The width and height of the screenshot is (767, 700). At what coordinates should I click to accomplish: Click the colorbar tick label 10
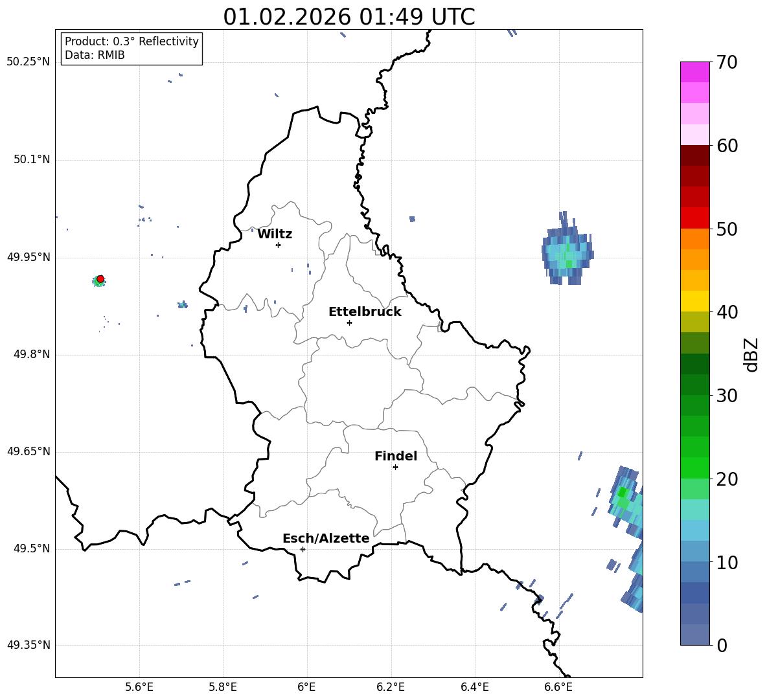coord(727,563)
